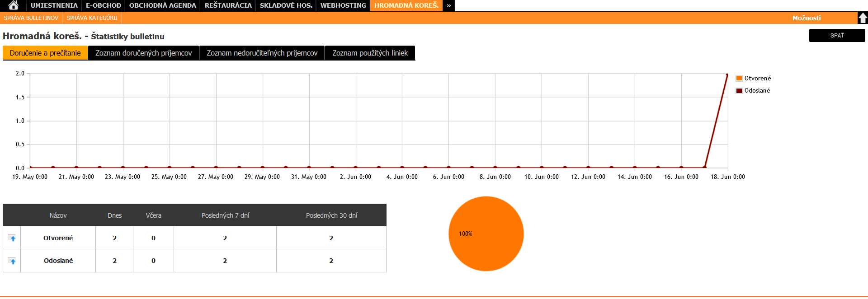Open the REŠTAURÁCIA menu item
The image size is (868, 299).
pyautogui.click(x=228, y=5)
